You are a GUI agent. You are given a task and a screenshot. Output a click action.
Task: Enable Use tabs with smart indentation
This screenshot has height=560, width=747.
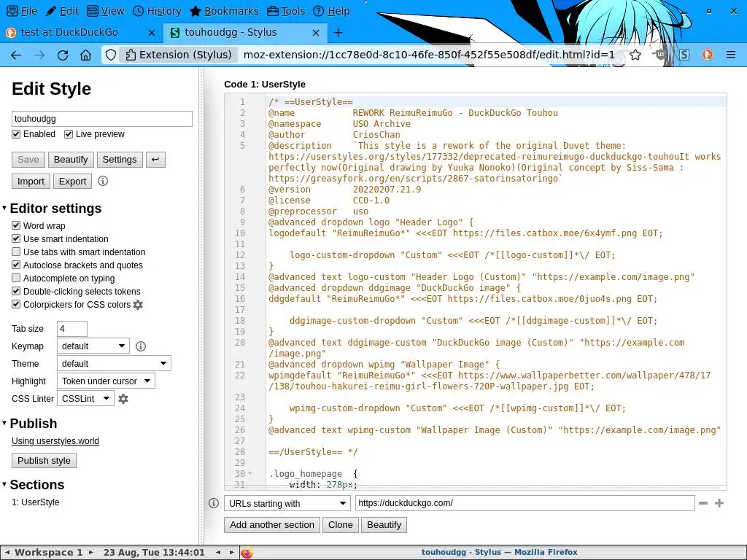[16, 252]
